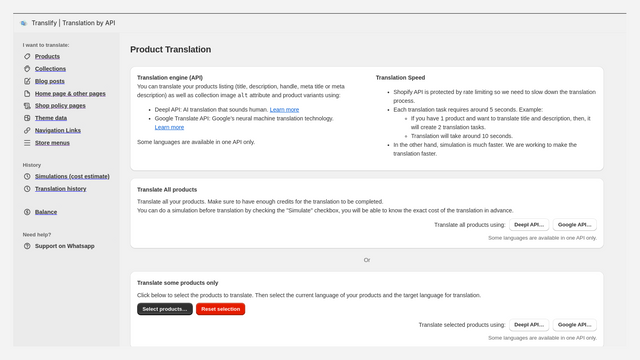Viewport: 640px width, 360px height.
Task: Open the Products translation page
Action: pos(47,56)
